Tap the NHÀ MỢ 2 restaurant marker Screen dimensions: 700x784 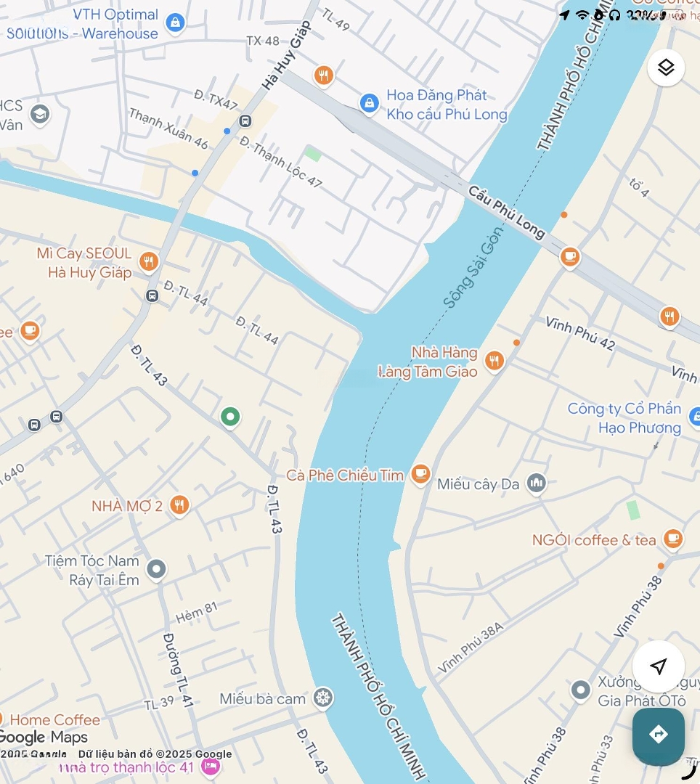179,505
